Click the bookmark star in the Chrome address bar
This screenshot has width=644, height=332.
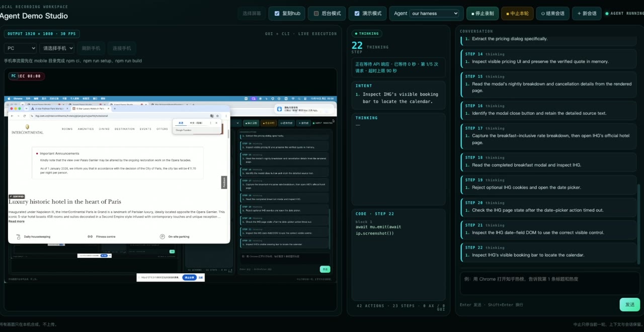217,116
